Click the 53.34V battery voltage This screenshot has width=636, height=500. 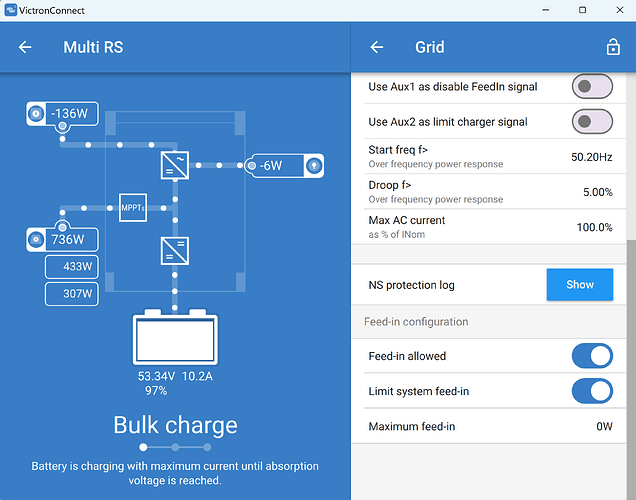[x=156, y=376]
